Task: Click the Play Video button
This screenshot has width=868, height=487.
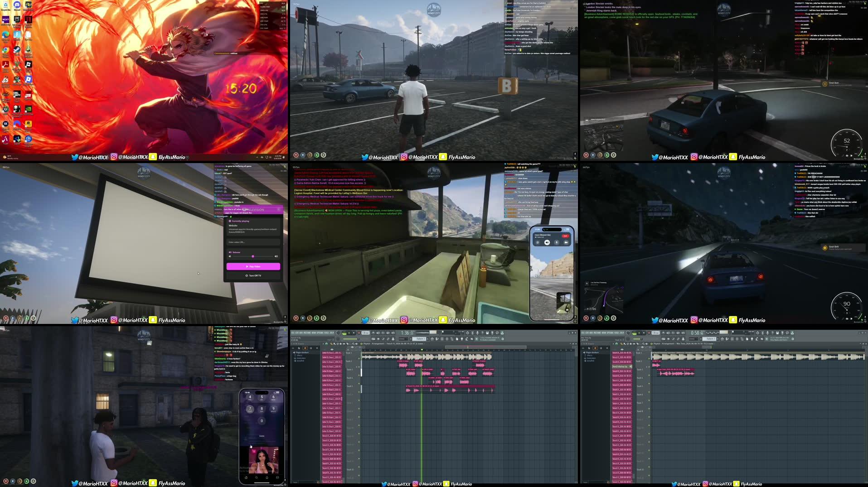Action: coord(253,266)
